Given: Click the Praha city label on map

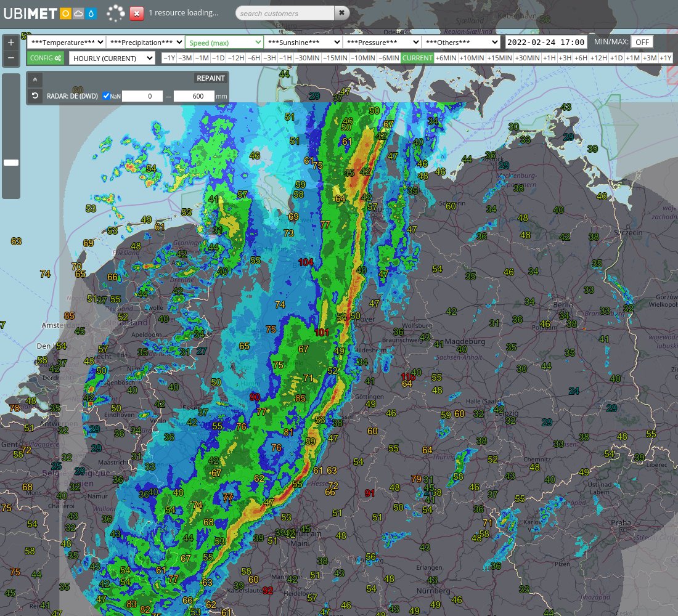Looking at the screenshot, I should [621, 522].
